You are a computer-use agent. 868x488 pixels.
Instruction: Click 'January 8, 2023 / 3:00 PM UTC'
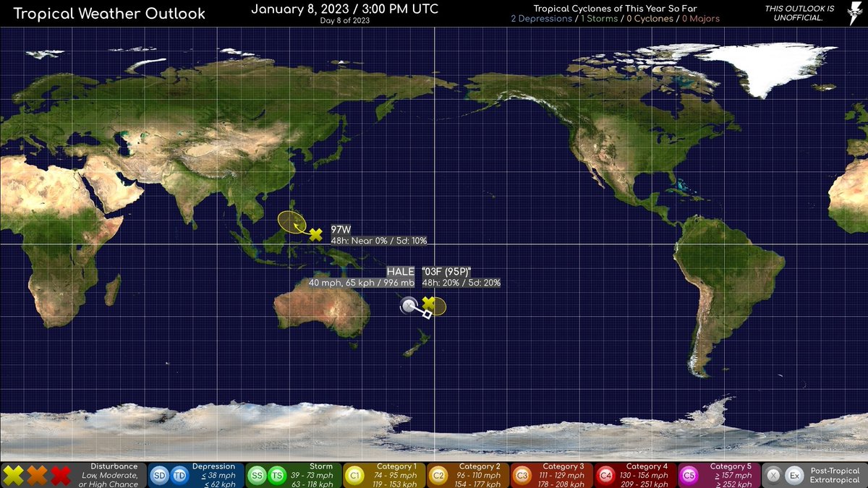(344, 9)
